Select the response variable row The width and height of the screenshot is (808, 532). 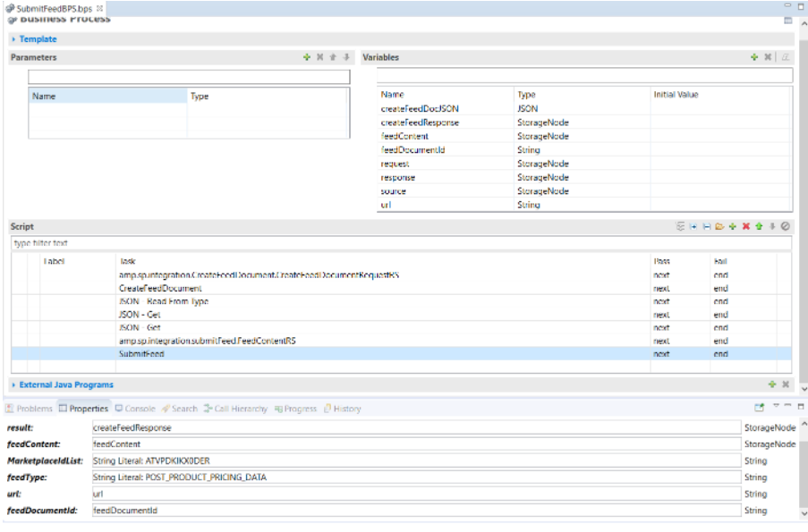(x=584, y=177)
